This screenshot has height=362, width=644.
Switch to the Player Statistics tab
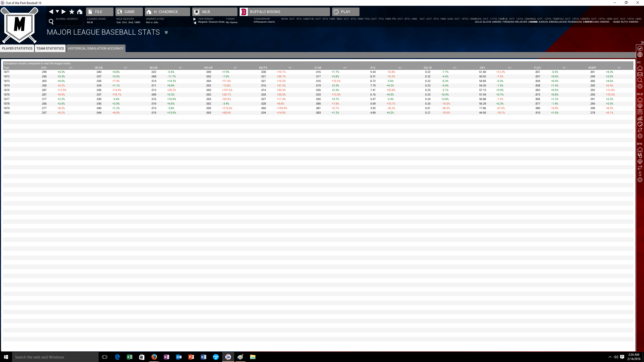17,48
